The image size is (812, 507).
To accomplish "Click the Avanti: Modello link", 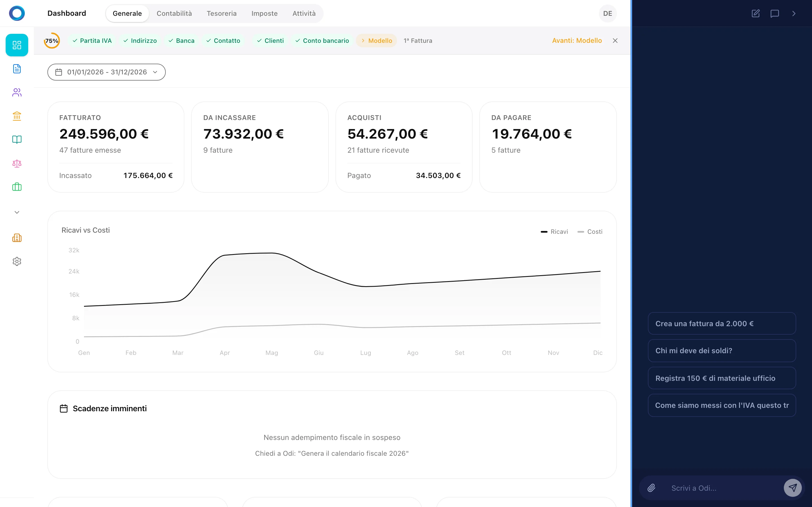I will [577, 40].
